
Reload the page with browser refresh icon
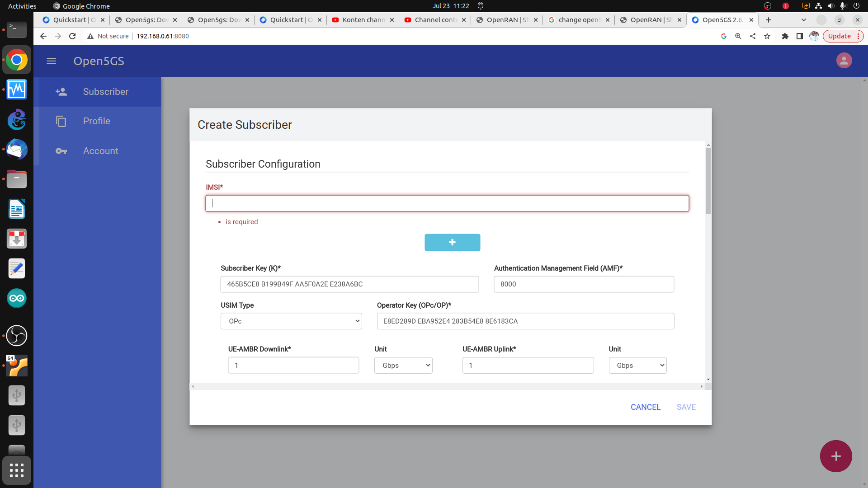pos(72,36)
